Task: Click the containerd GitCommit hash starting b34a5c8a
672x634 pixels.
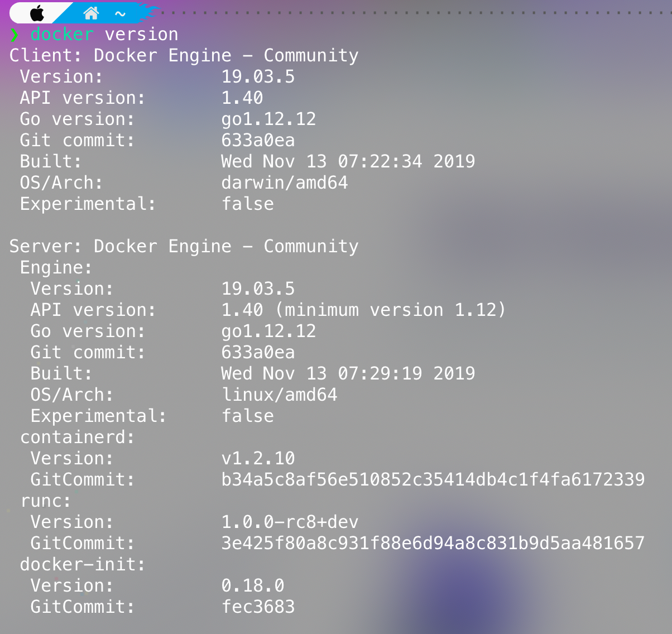Action: click(433, 479)
